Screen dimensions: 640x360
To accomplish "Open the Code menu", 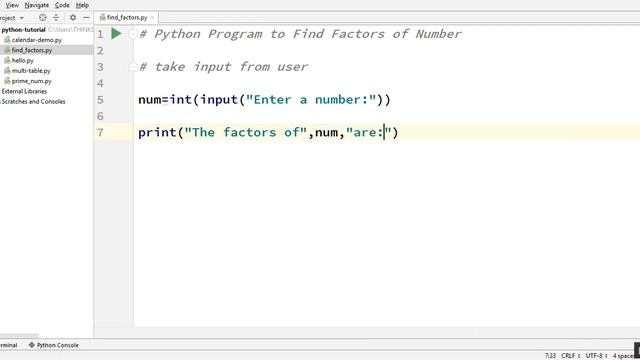I will point(62,5).
